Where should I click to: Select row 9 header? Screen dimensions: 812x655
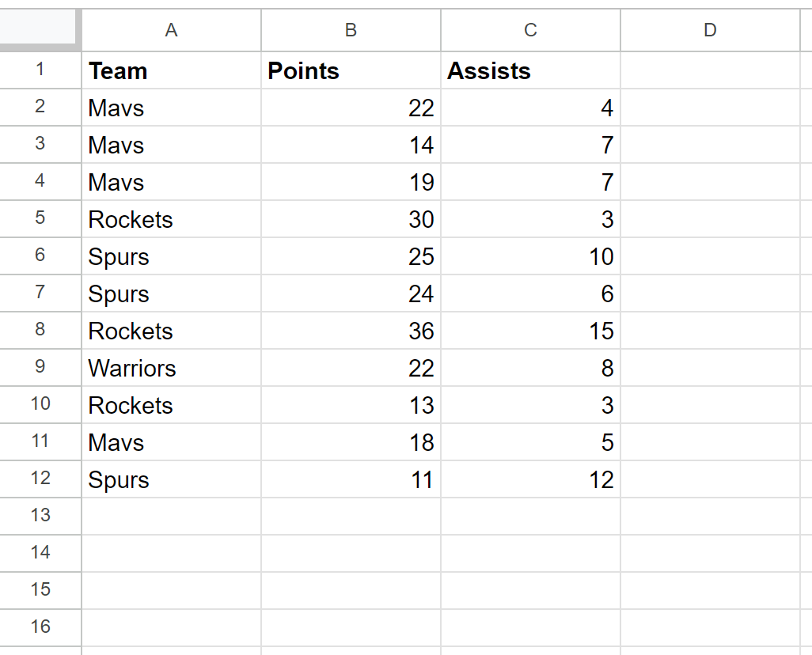coord(40,367)
